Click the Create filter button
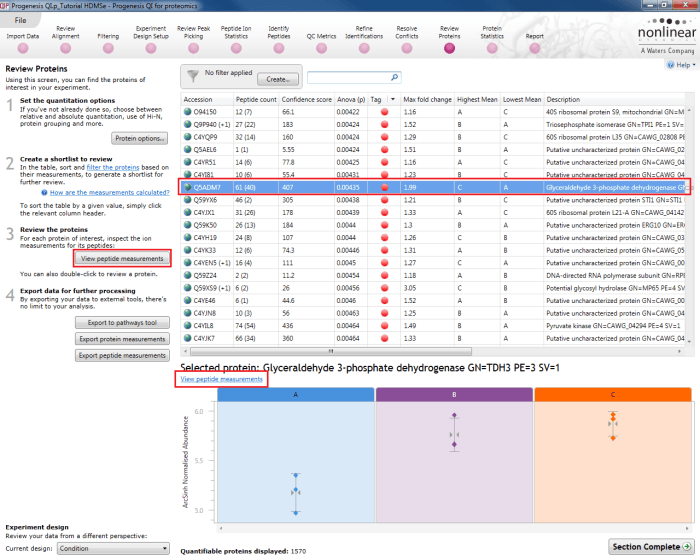The width and height of the screenshot is (700, 560). click(278, 79)
